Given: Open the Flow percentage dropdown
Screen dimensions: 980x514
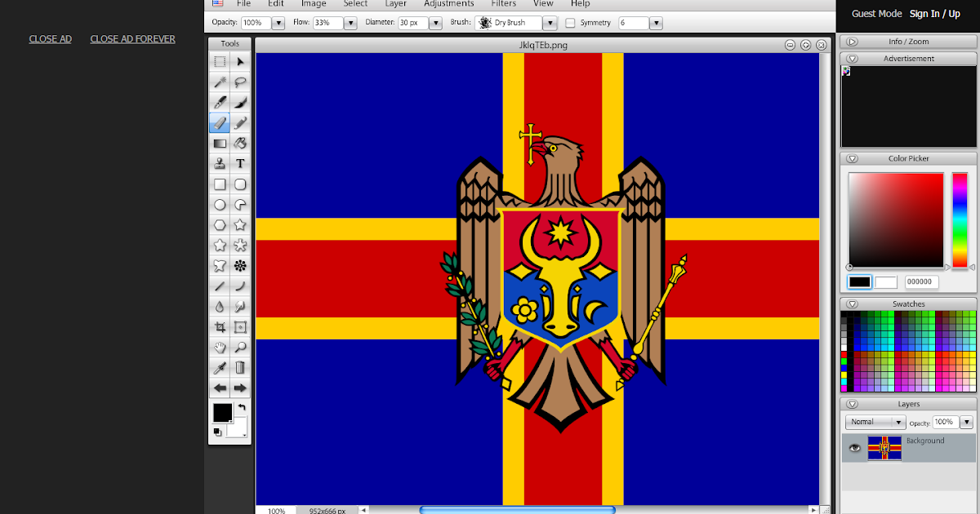Looking at the screenshot, I should 350,23.
